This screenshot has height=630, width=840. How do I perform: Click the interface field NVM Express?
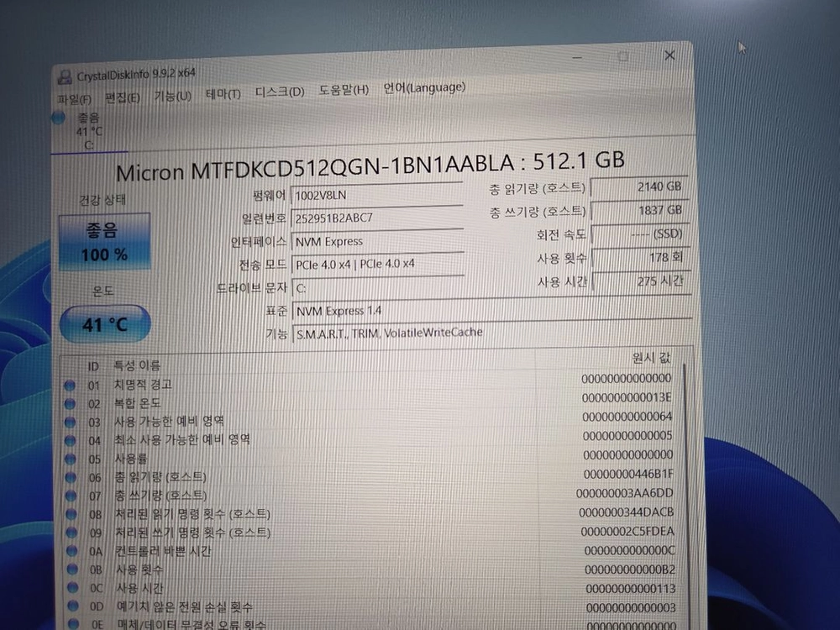376,240
